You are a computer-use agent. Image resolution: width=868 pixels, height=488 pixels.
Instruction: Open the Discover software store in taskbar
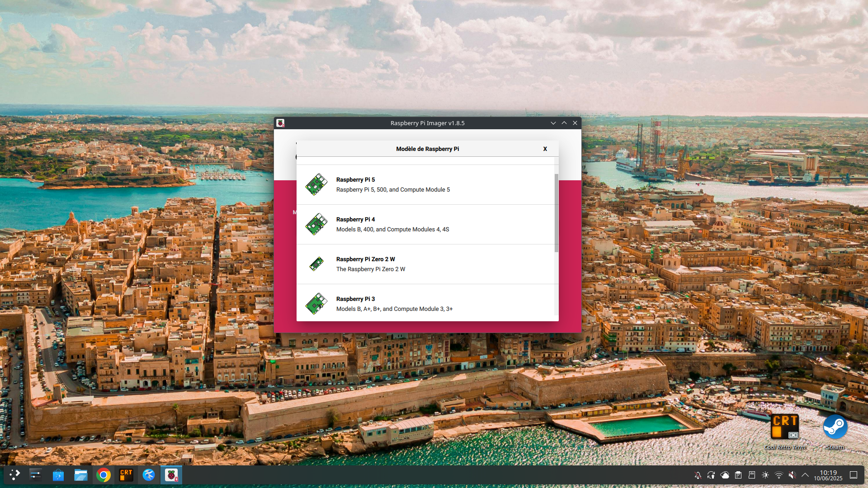(58, 475)
